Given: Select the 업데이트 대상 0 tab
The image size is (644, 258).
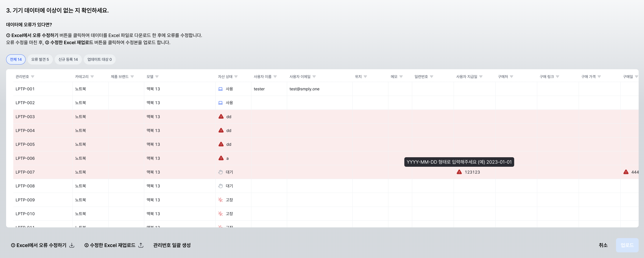Looking at the screenshot, I should pyautogui.click(x=99, y=59).
